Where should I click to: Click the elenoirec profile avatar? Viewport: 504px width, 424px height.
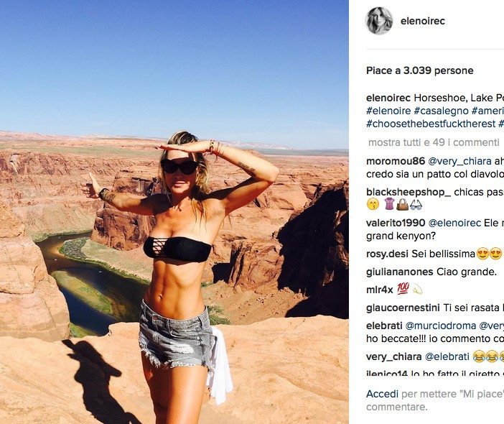(x=379, y=21)
